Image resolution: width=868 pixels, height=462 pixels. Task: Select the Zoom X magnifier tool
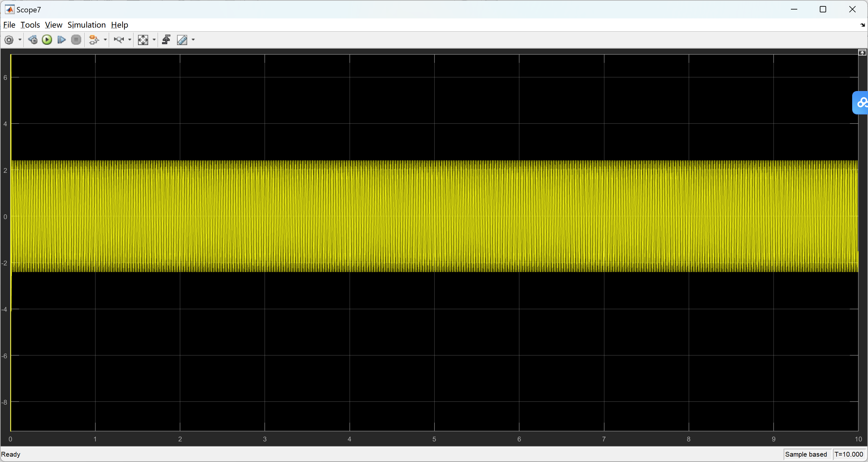coord(119,40)
